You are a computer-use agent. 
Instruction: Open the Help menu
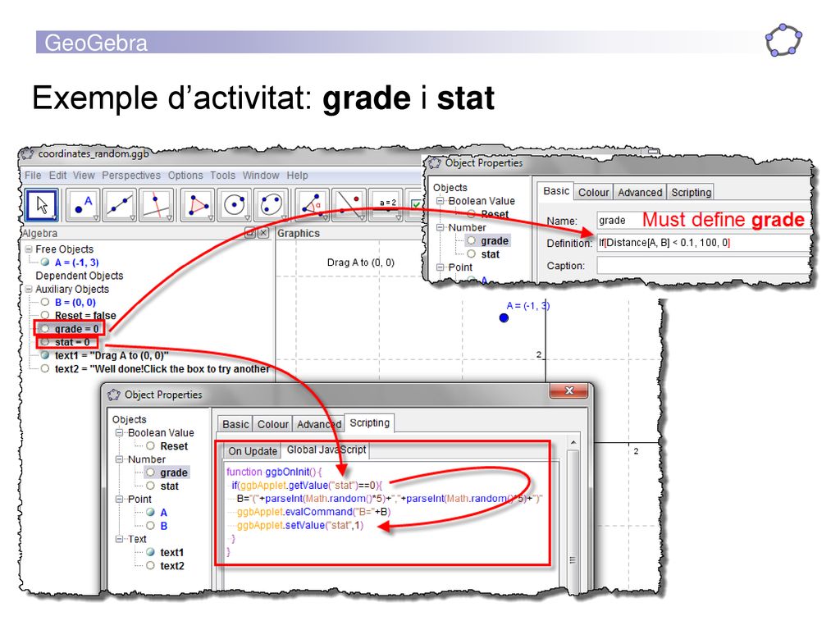tap(297, 176)
